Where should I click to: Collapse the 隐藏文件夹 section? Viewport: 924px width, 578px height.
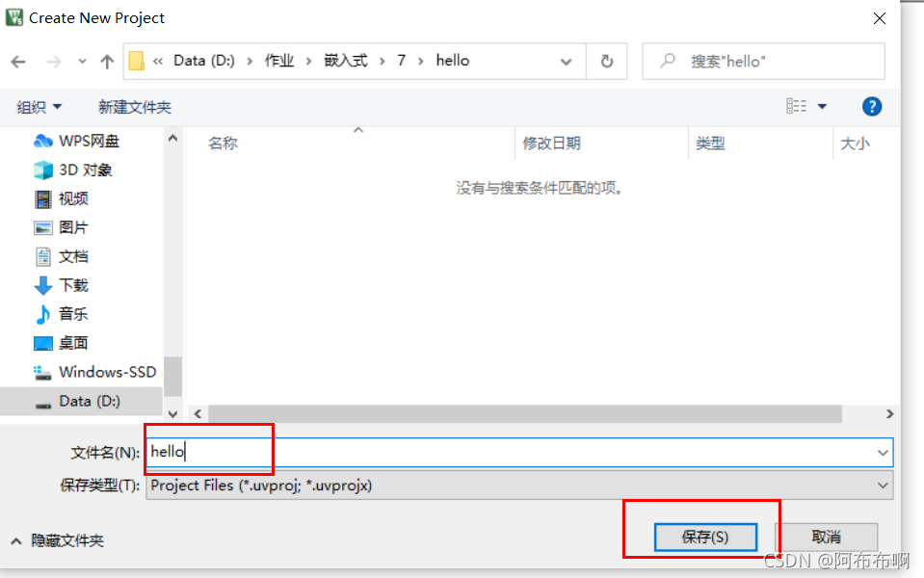[x=56, y=540]
